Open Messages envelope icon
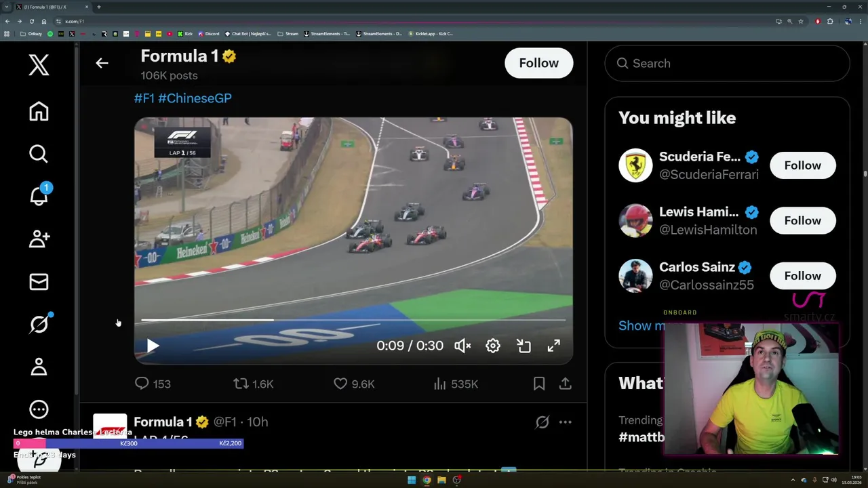 coord(39,282)
